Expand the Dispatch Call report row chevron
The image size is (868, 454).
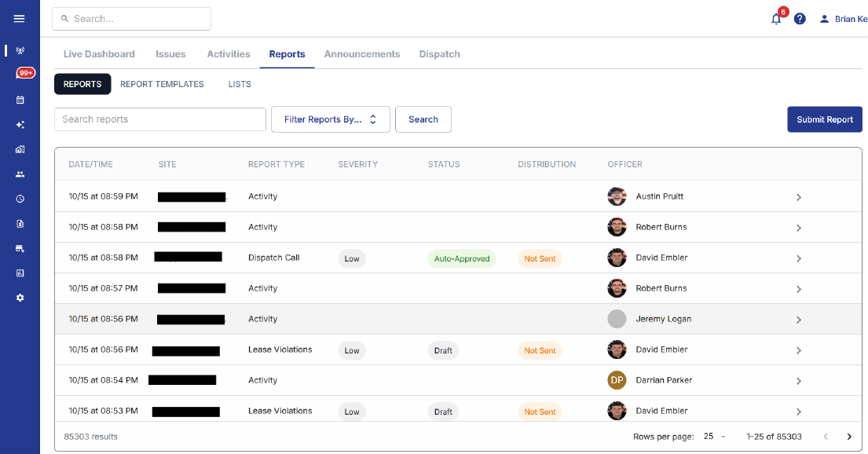click(x=798, y=258)
